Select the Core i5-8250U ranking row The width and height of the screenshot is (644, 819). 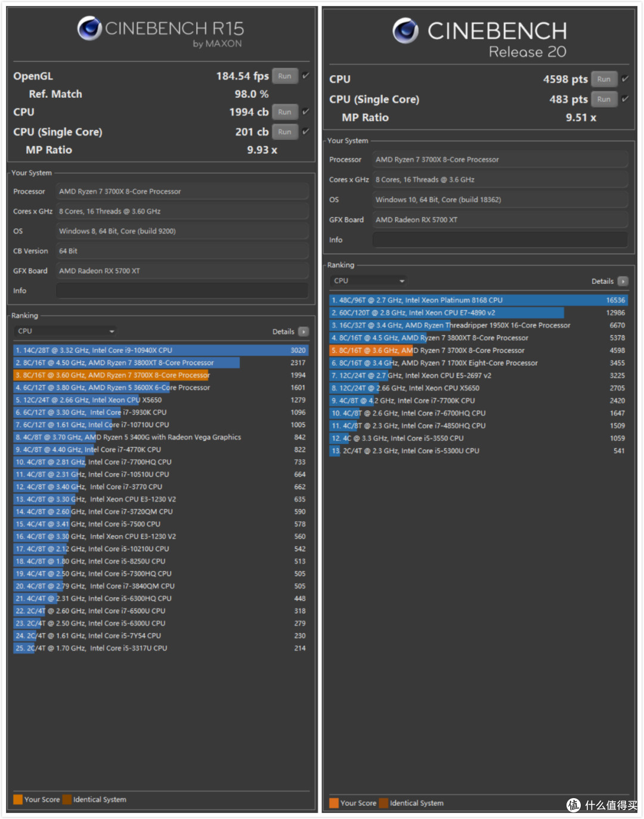tap(161, 561)
